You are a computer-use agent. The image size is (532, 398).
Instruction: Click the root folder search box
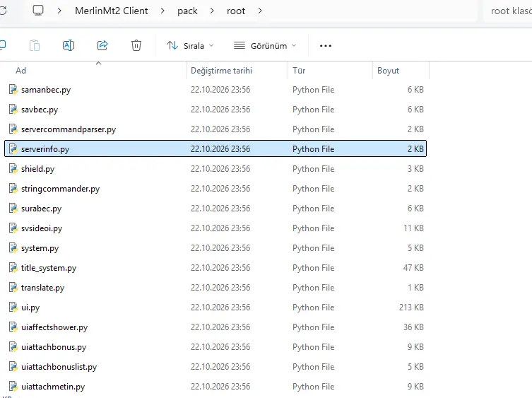click(x=507, y=11)
